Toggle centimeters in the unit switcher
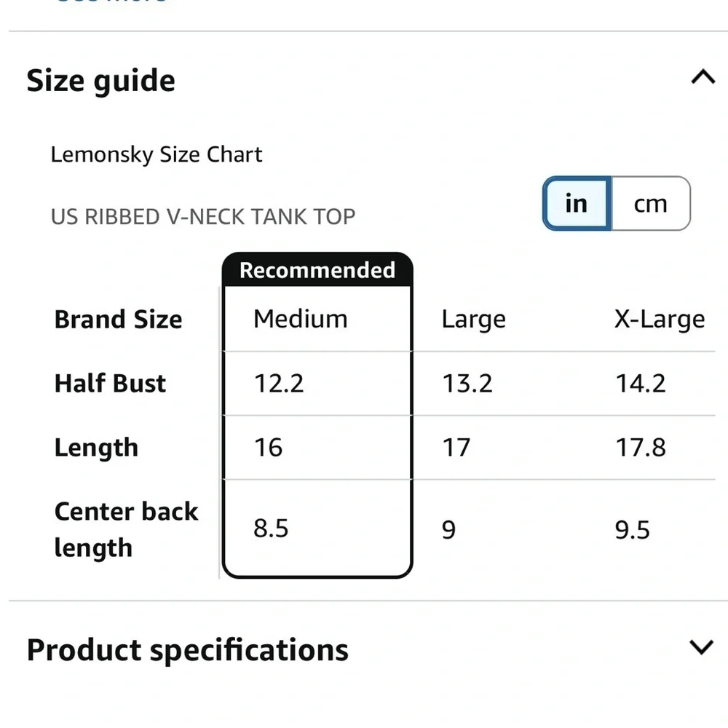 coord(650,205)
